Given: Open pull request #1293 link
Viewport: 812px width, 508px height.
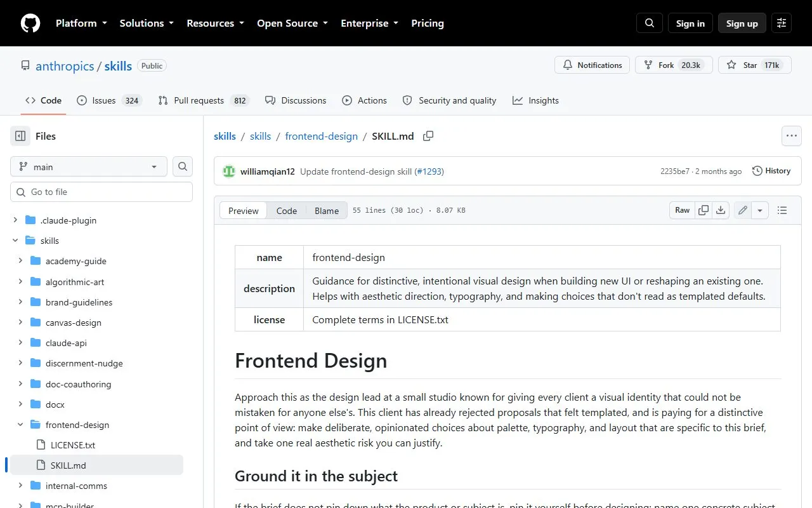Looking at the screenshot, I should [429, 171].
